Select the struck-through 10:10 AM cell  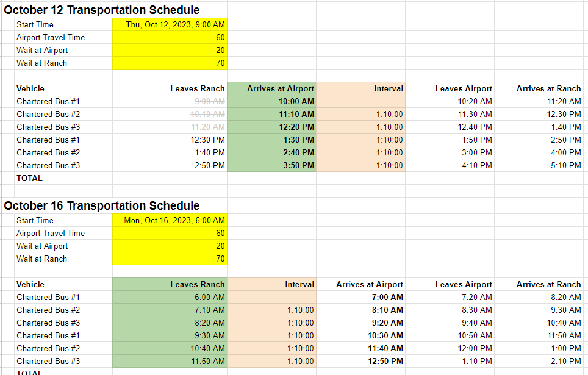click(170, 115)
